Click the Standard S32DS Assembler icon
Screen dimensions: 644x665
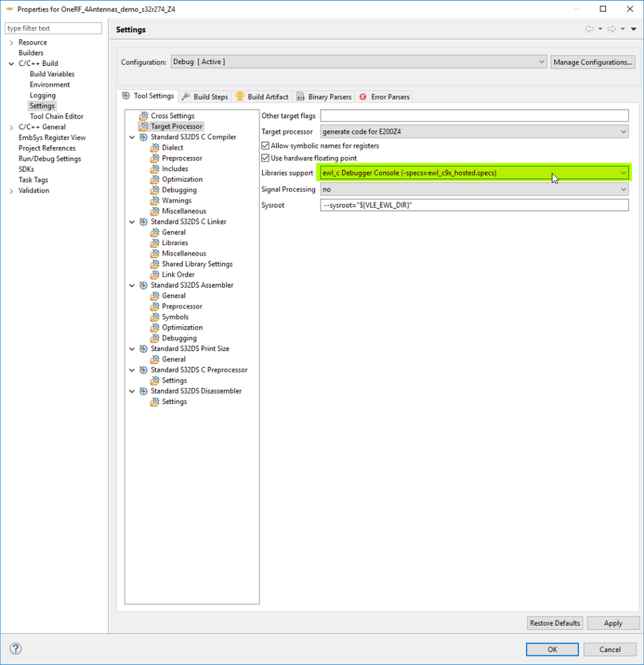(x=144, y=286)
